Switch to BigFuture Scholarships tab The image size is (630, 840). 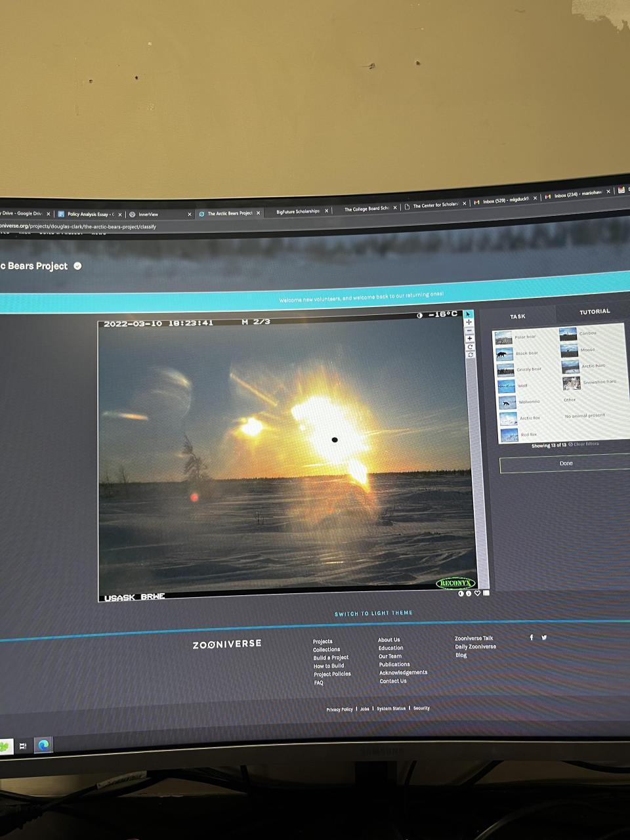(x=299, y=211)
